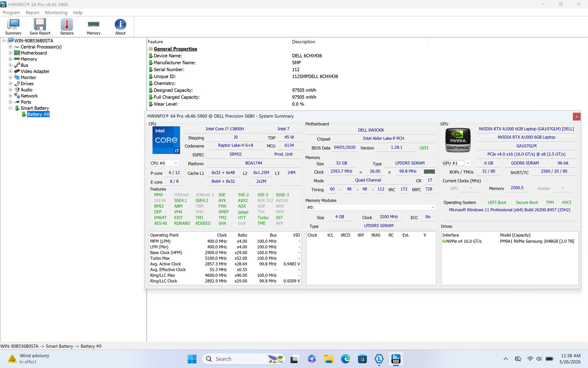This screenshot has width=588, height=368.
Task: Select WIN-90B536B0STA root node
Action: [33, 40]
